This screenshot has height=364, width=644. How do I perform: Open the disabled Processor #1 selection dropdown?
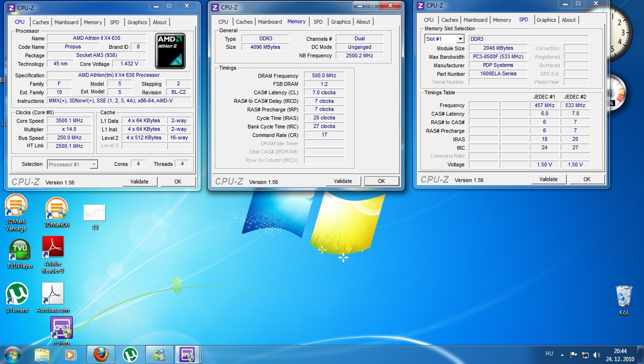(72, 164)
